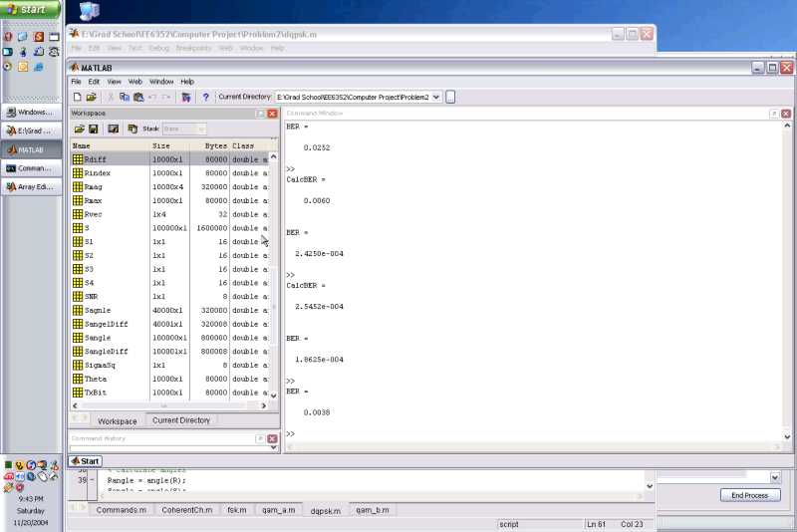The width and height of the screenshot is (797, 532).
Task: Close the Workspace panel
Action: point(272,114)
